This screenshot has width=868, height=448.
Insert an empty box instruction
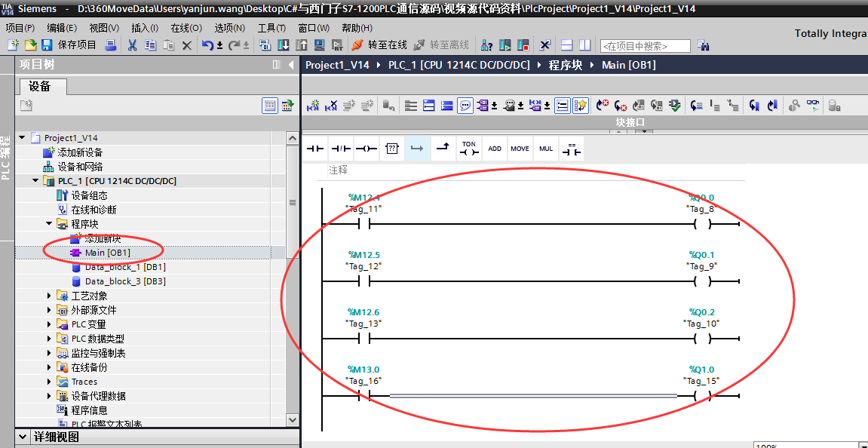tap(391, 149)
